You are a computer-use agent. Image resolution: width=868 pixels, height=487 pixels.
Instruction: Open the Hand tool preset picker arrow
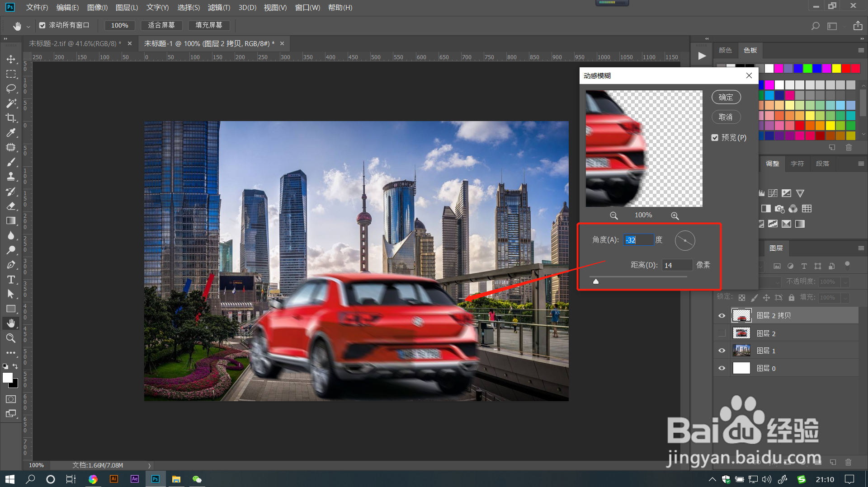(x=28, y=27)
